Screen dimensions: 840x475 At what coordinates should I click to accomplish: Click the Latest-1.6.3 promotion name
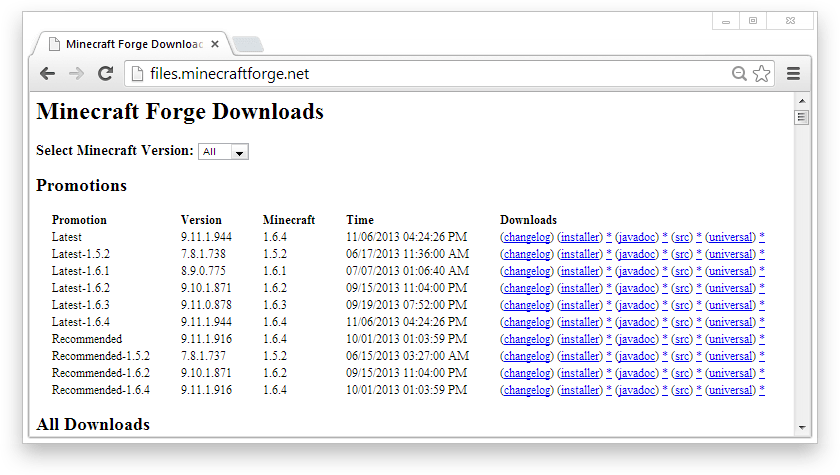[x=80, y=305]
